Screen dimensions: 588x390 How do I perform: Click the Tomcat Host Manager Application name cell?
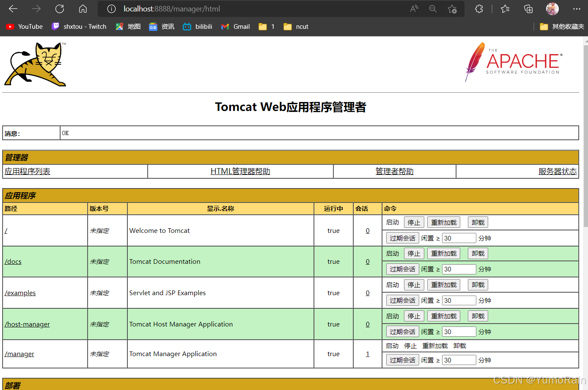point(220,324)
